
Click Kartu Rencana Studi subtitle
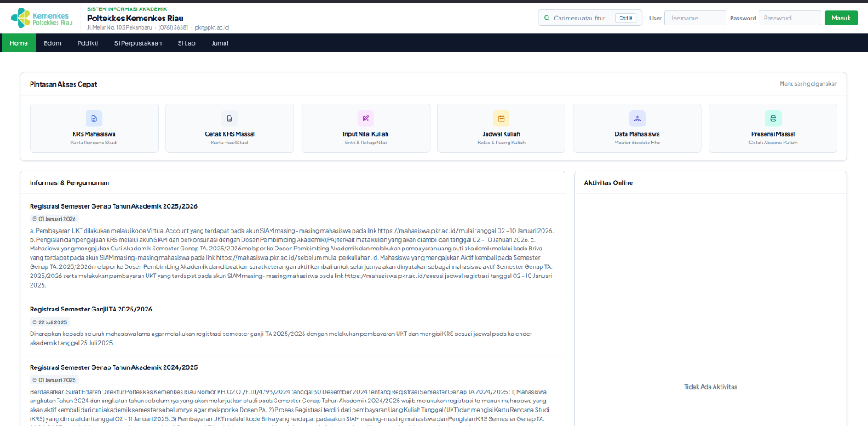[x=93, y=143]
